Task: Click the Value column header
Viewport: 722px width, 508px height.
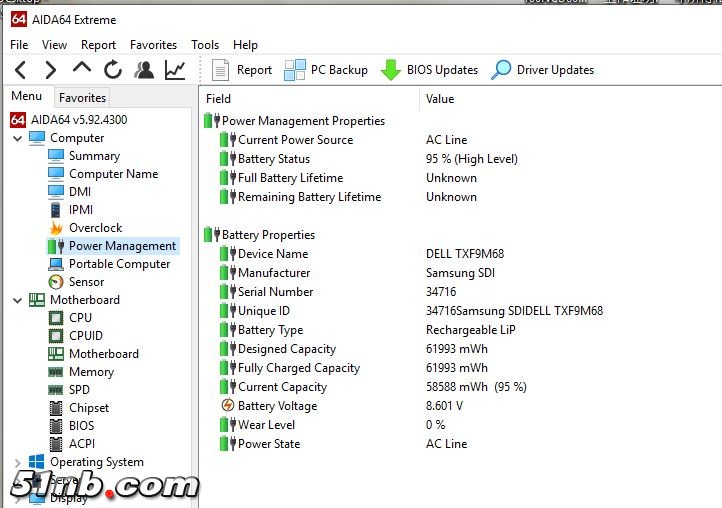Action: click(x=440, y=99)
